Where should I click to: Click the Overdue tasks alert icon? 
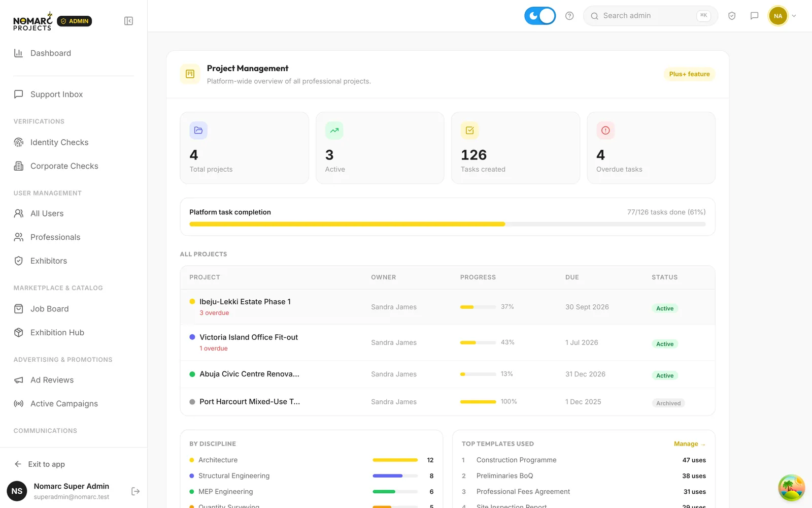(x=605, y=131)
